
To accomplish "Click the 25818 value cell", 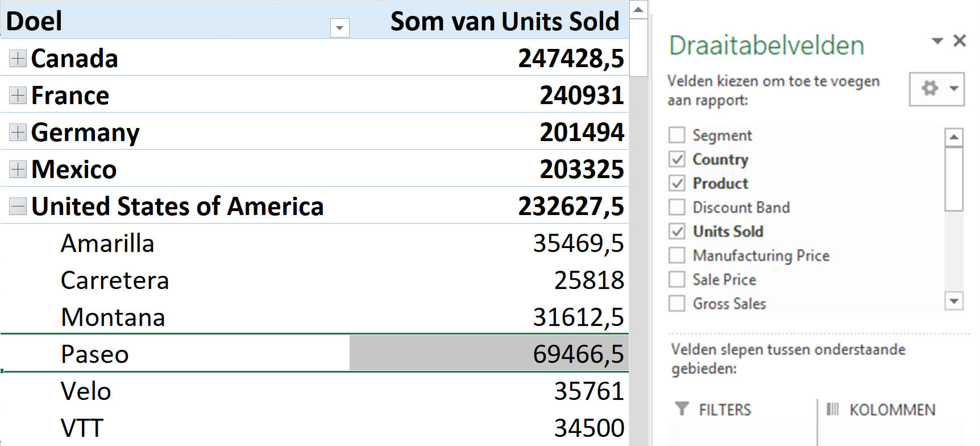I will (x=489, y=280).
